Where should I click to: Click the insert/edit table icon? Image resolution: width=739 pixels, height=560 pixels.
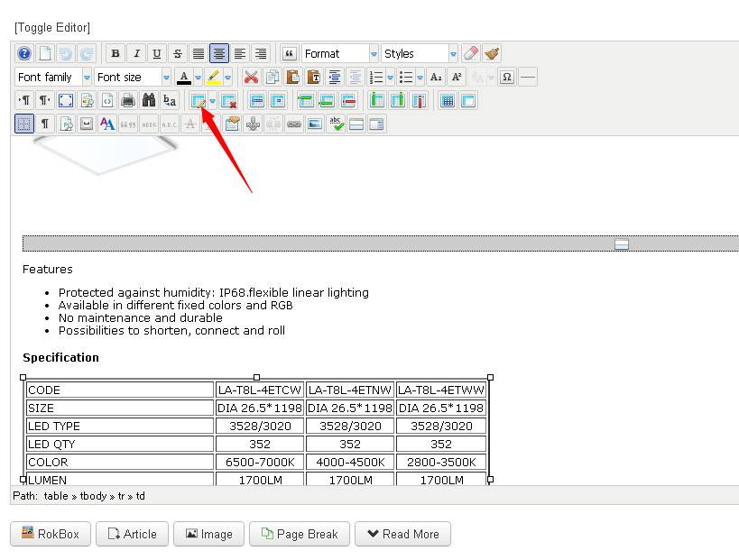pos(197,101)
